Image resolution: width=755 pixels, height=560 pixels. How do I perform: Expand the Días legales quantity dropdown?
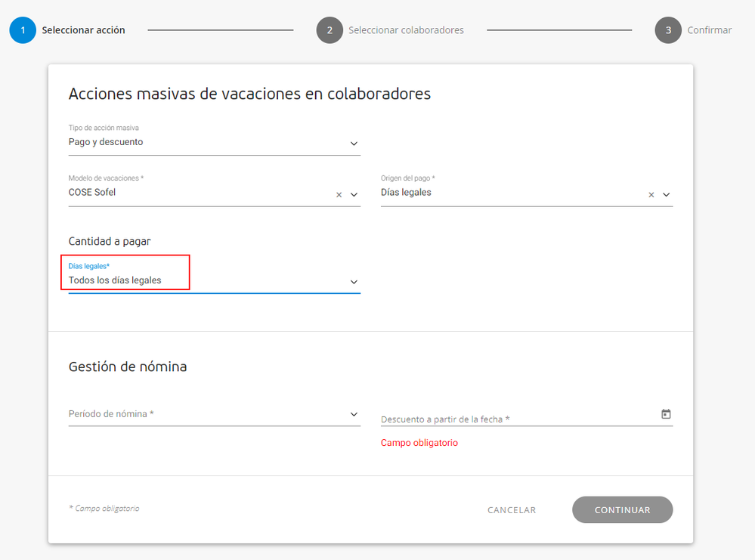(354, 282)
